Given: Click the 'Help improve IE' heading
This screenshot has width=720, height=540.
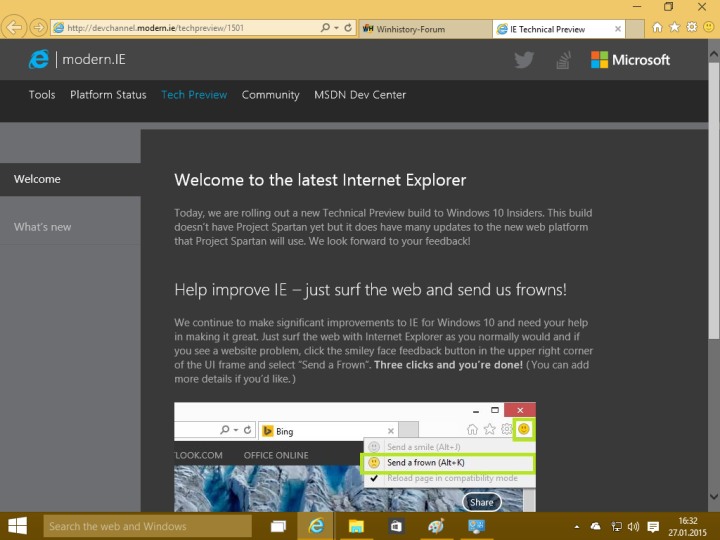Looking at the screenshot, I should click(x=370, y=290).
